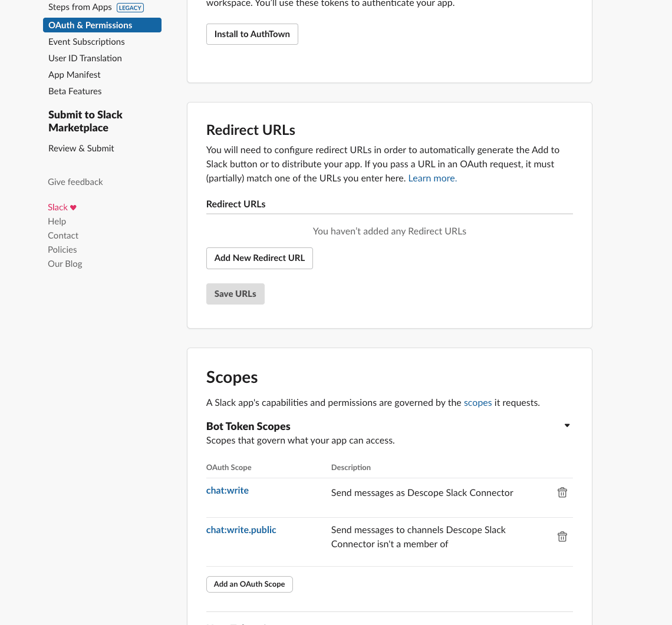Go to Beta Features

75,91
